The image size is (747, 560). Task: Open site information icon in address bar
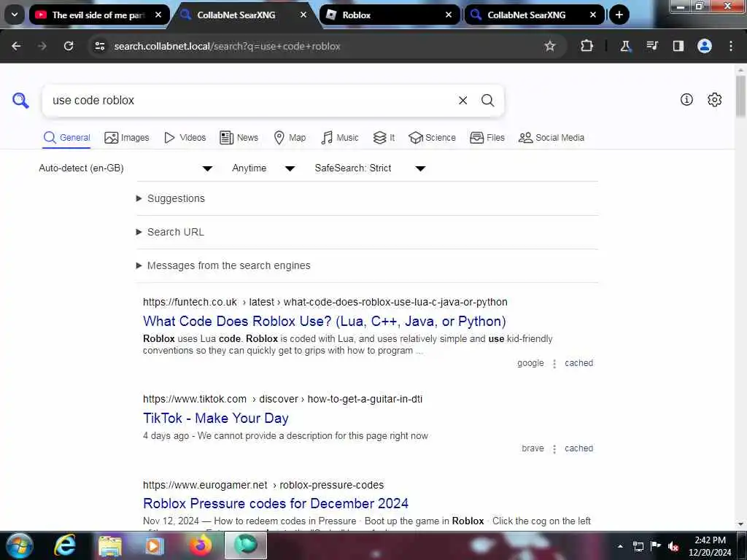99,46
